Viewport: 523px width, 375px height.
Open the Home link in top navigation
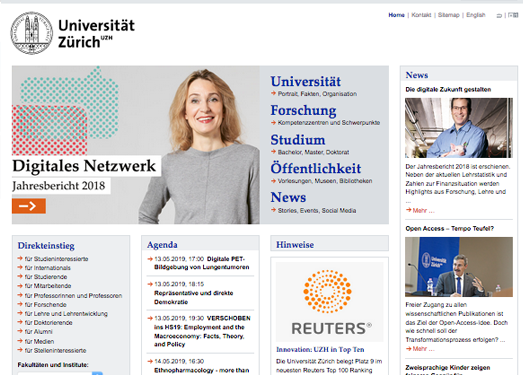click(x=396, y=15)
